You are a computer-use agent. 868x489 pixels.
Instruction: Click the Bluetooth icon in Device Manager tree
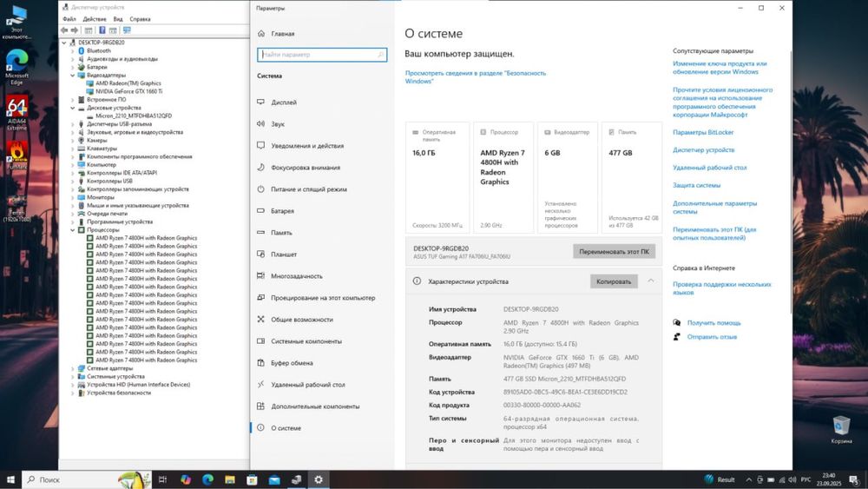click(82, 50)
